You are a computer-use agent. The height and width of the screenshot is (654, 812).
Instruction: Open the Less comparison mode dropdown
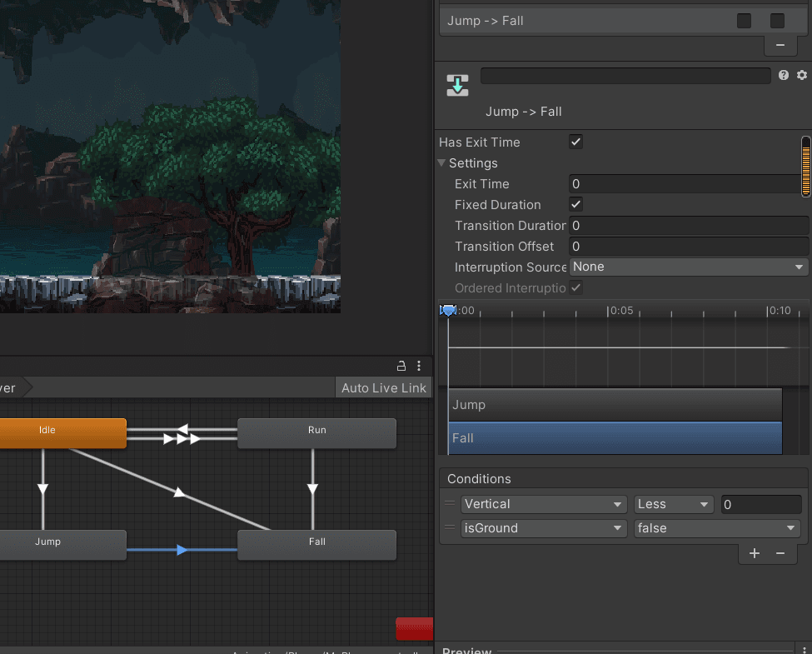pos(673,504)
